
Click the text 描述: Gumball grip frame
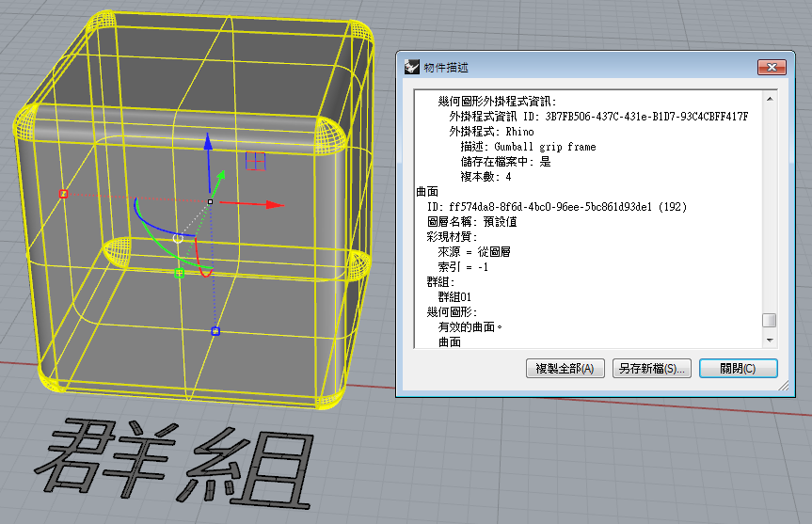[528, 147]
